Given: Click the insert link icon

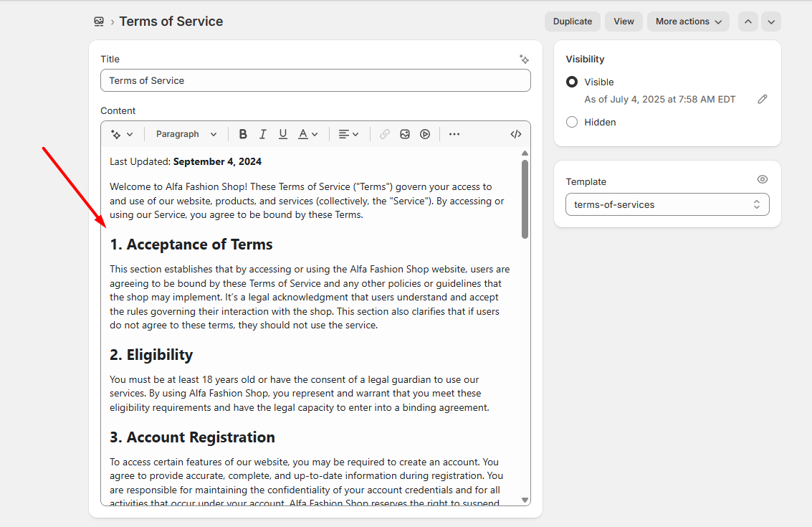Looking at the screenshot, I should point(384,134).
